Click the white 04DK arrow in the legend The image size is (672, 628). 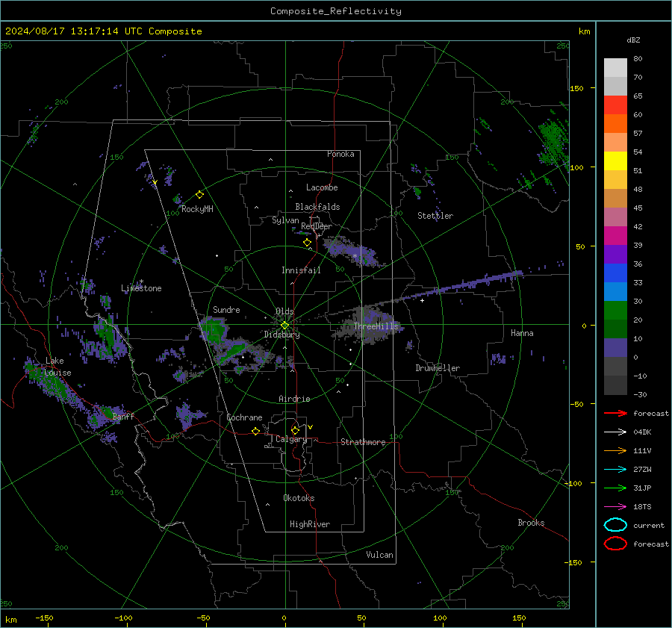click(x=615, y=432)
